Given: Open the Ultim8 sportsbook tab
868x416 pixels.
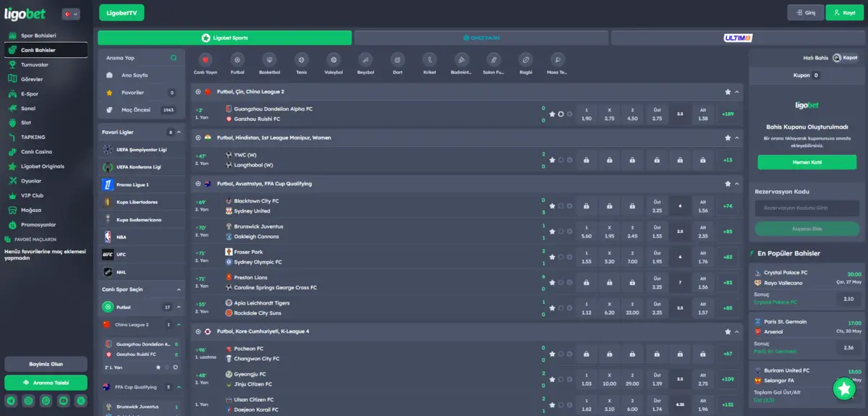Looking at the screenshot, I should [738, 38].
